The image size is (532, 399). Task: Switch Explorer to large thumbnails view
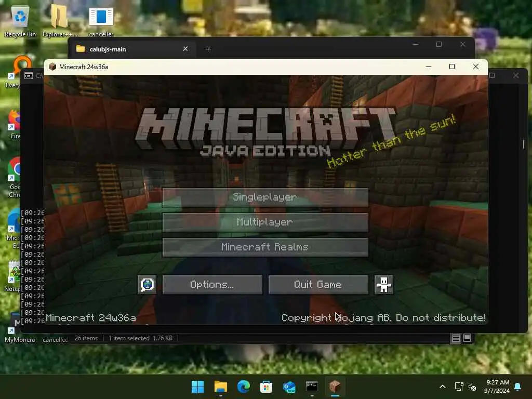[467, 338]
